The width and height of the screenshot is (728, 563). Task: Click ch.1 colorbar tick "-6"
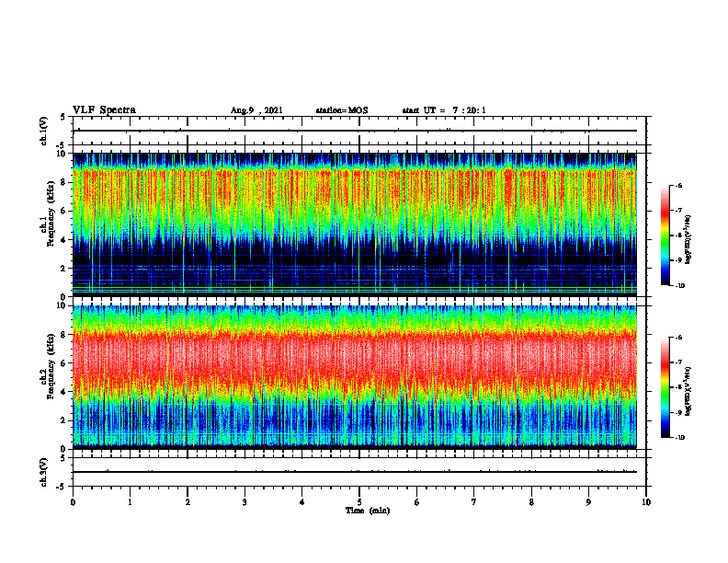tap(679, 186)
